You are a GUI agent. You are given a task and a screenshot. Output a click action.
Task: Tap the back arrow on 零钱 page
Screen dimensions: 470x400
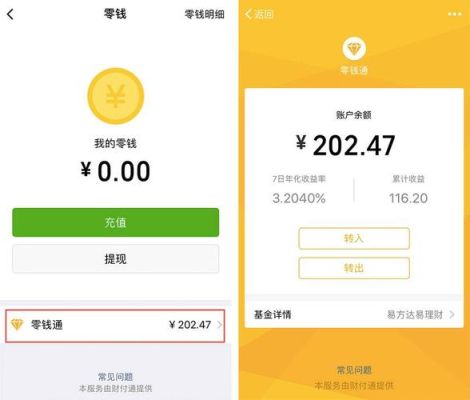10,14
